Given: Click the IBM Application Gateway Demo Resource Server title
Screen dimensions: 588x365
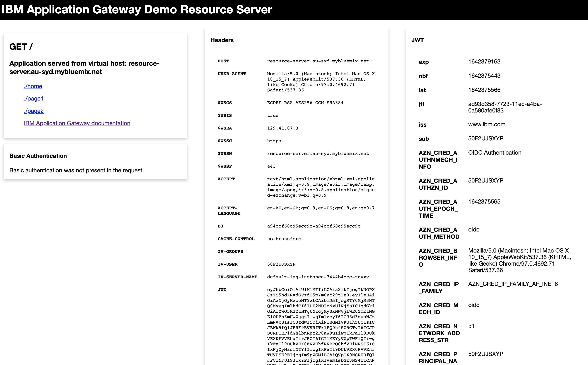Looking at the screenshot, I should (x=137, y=9).
